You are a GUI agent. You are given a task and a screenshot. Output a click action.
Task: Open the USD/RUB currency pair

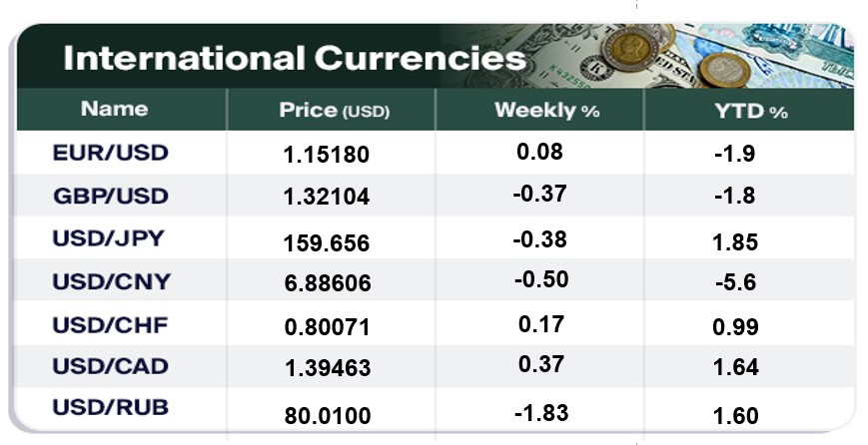tap(111, 408)
